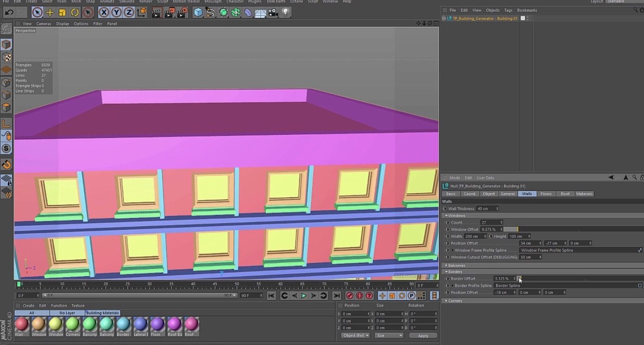Click the Apply button
The image size is (644, 345).
[x=423, y=336]
